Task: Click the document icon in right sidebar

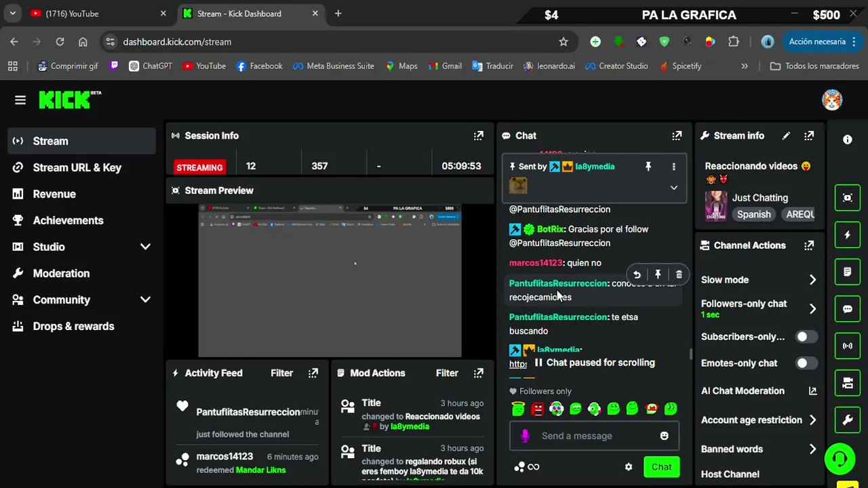Action: [848, 272]
